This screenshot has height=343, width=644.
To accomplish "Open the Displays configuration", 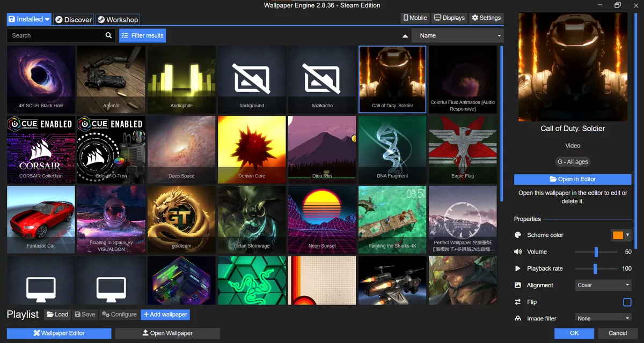I will click(x=449, y=18).
